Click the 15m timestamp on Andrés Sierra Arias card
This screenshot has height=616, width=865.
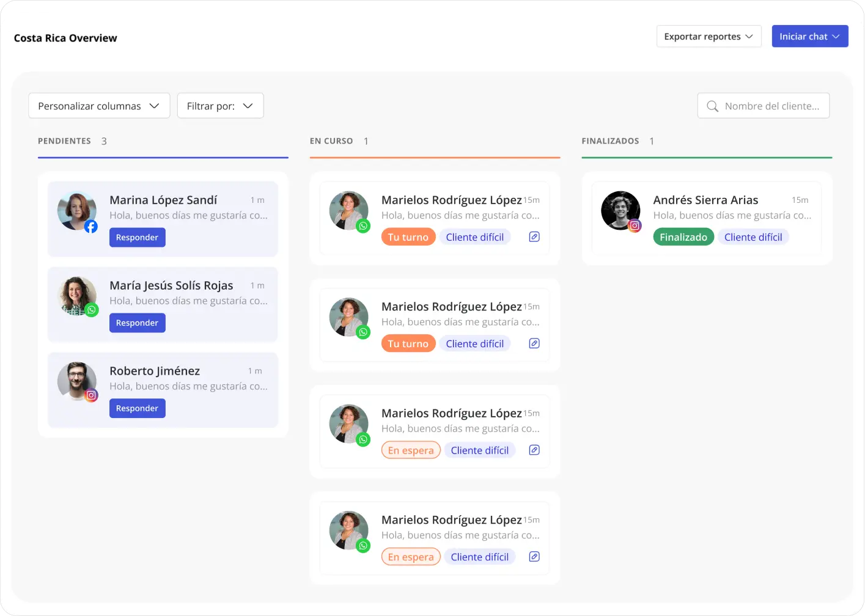point(800,200)
